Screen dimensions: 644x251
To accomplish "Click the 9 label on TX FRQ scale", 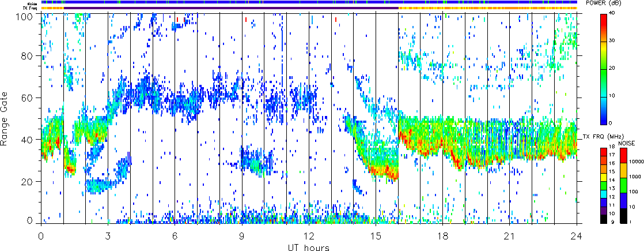I will point(612,222).
